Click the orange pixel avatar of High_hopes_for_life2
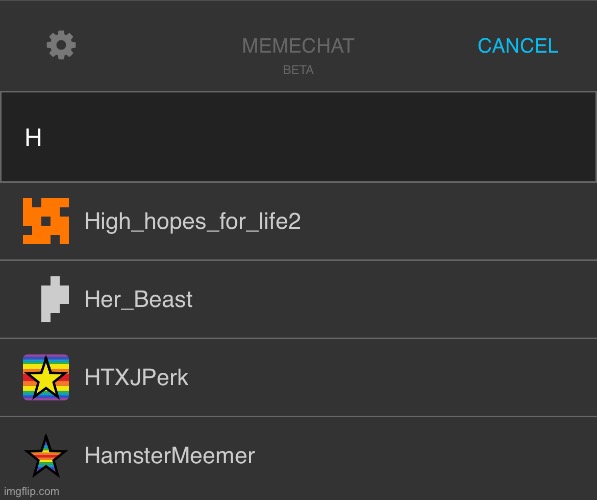 tap(46, 221)
